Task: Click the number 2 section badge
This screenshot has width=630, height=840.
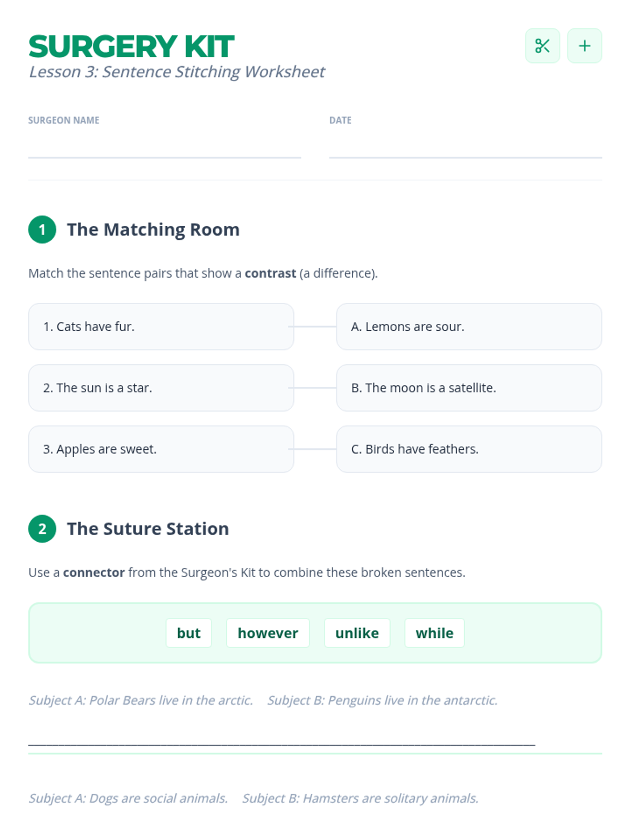Action: pos(42,529)
